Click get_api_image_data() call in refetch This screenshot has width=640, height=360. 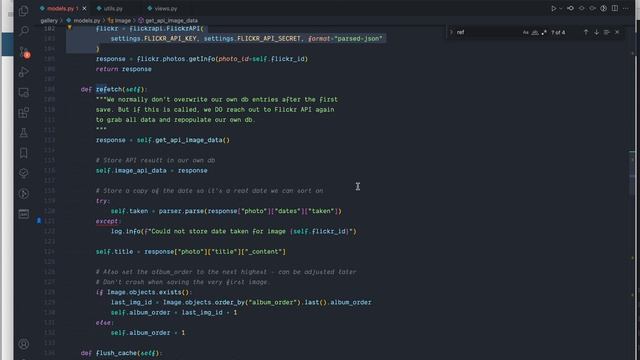coord(192,140)
